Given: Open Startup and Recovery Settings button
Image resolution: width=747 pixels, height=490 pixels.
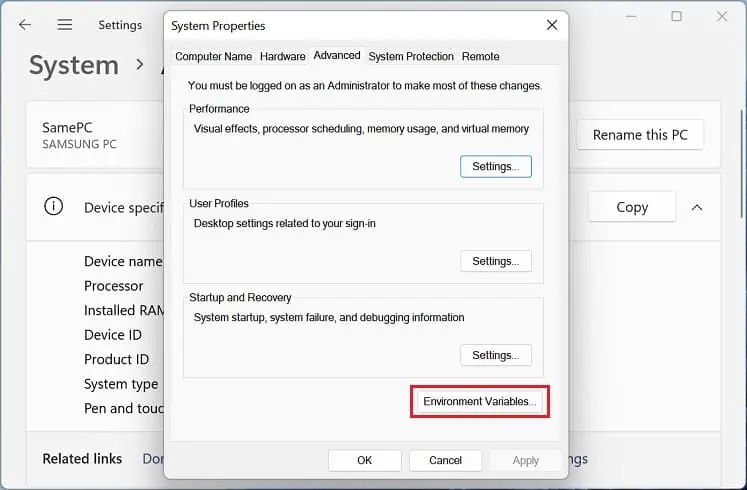Looking at the screenshot, I should click(495, 355).
